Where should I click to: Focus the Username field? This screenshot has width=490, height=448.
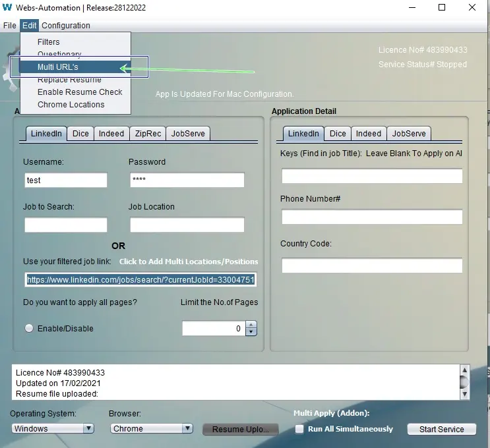(66, 180)
